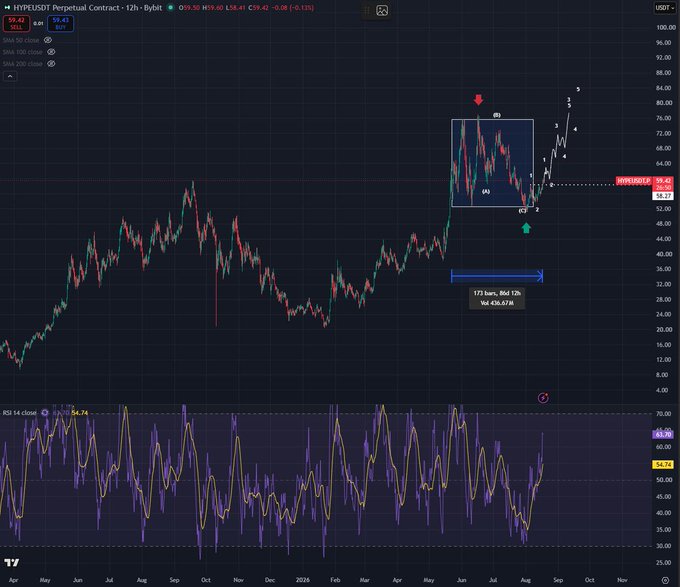Open the USDT currency dropdown
Screen dimensions: 680x587
[x=664, y=8]
